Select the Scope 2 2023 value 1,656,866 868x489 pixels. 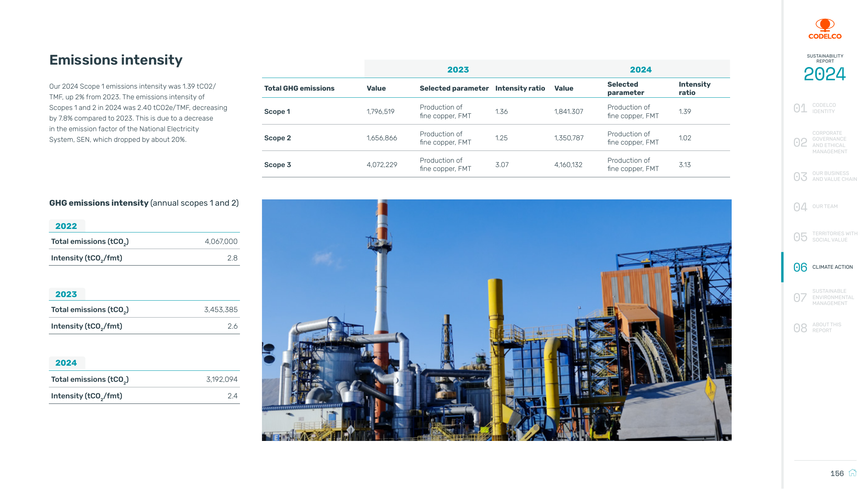coord(382,138)
